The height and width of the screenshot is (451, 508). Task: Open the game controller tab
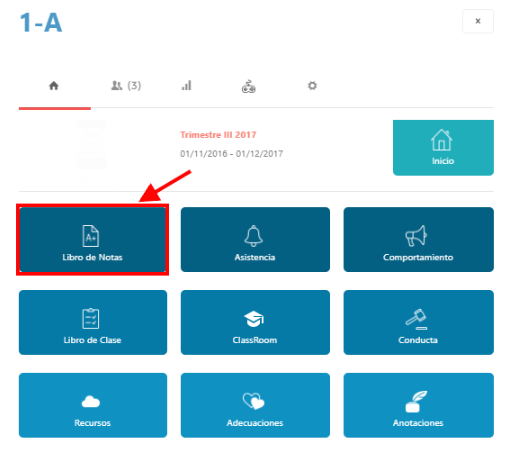pyautogui.click(x=249, y=87)
